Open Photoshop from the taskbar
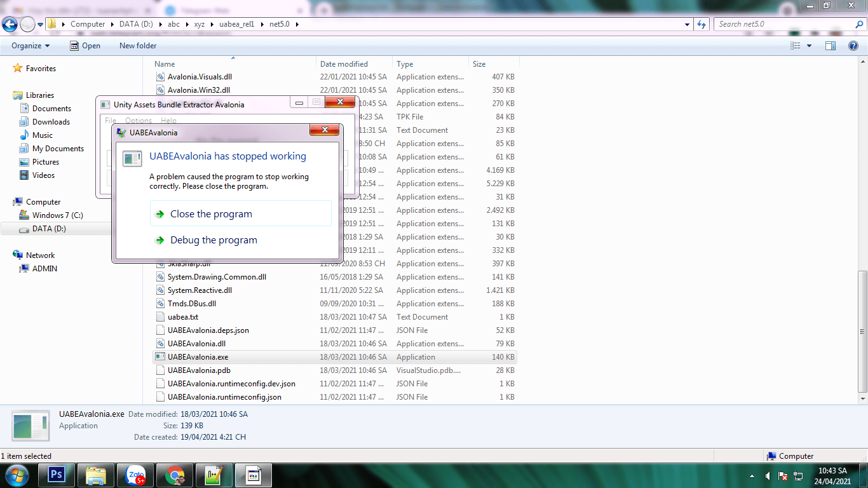The image size is (868, 488). pos(57,475)
